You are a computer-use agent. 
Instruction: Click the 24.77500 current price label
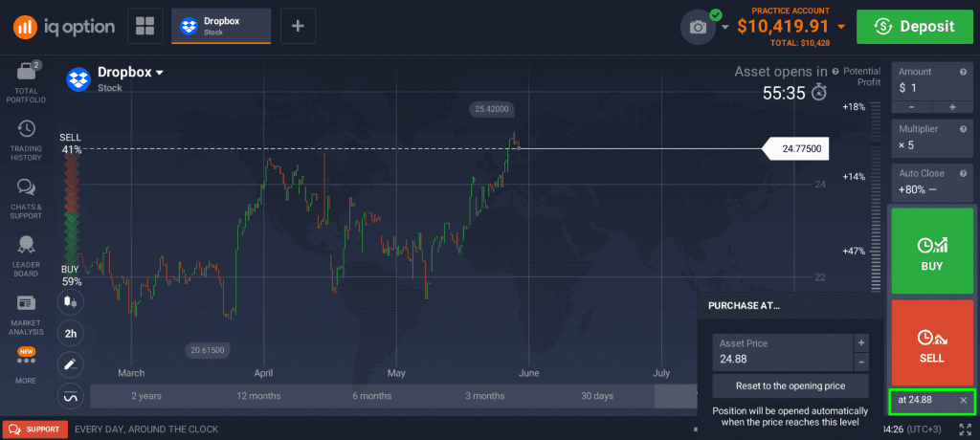point(795,149)
